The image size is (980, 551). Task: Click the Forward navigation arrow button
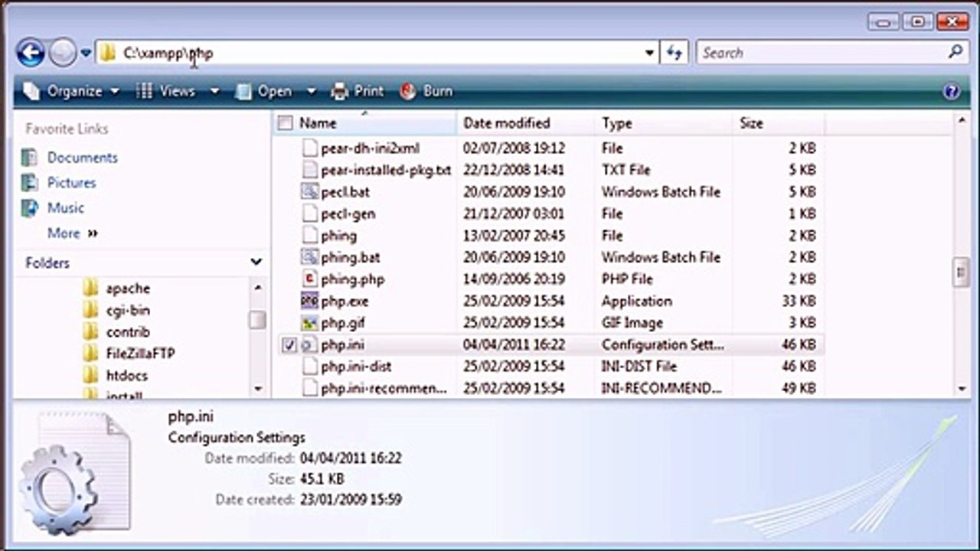[62, 53]
